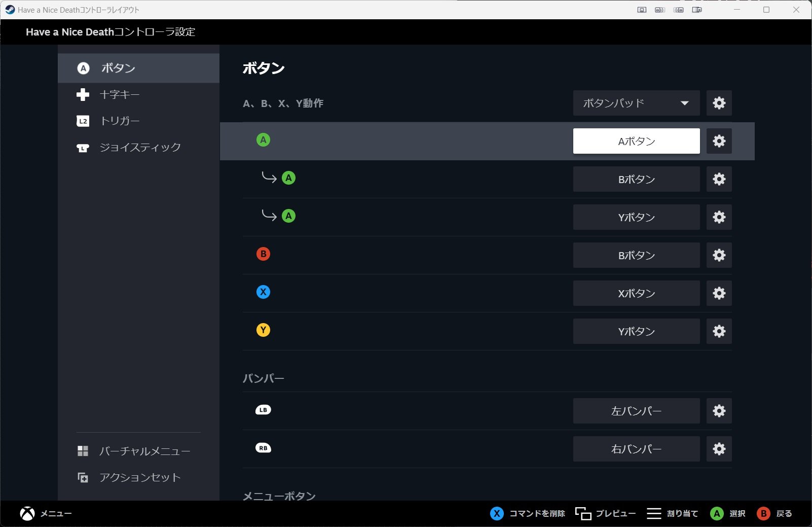Open gear for the red B button row
The width and height of the screenshot is (812, 527).
pos(719,255)
